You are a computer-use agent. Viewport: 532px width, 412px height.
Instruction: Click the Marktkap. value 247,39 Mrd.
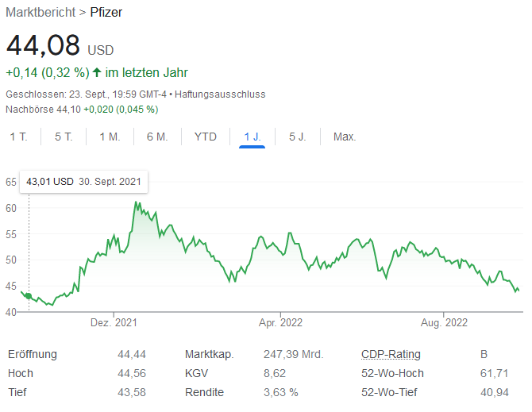(293, 354)
